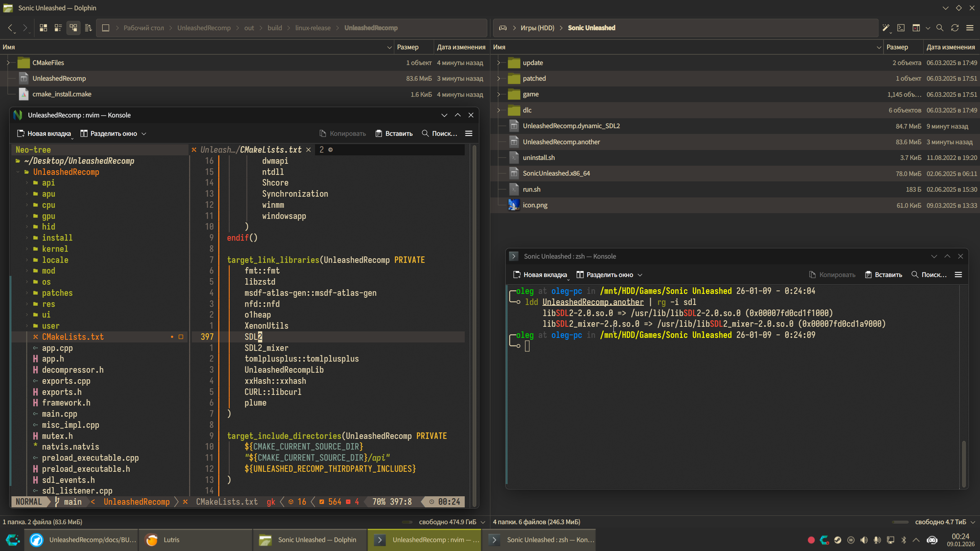Toggle the selection mode square icon
The height and width of the screenshot is (551, 980).
click(106, 28)
